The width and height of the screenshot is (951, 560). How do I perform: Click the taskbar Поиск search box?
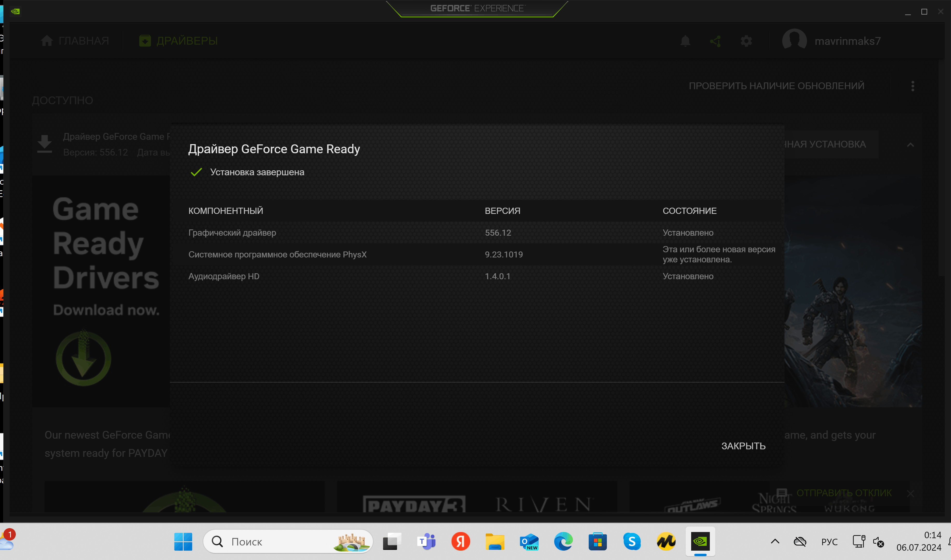pos(288,542)
